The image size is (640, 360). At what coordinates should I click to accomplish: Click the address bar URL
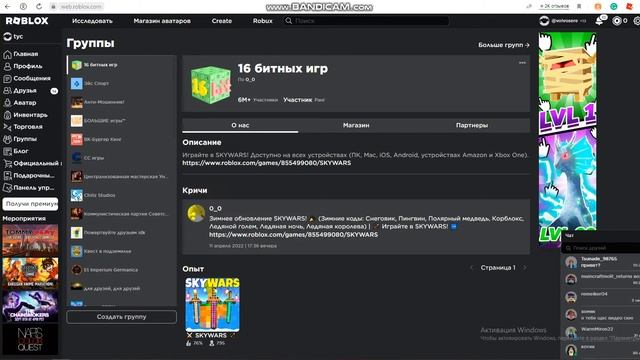pyautogui.click(x=80, y=7)
